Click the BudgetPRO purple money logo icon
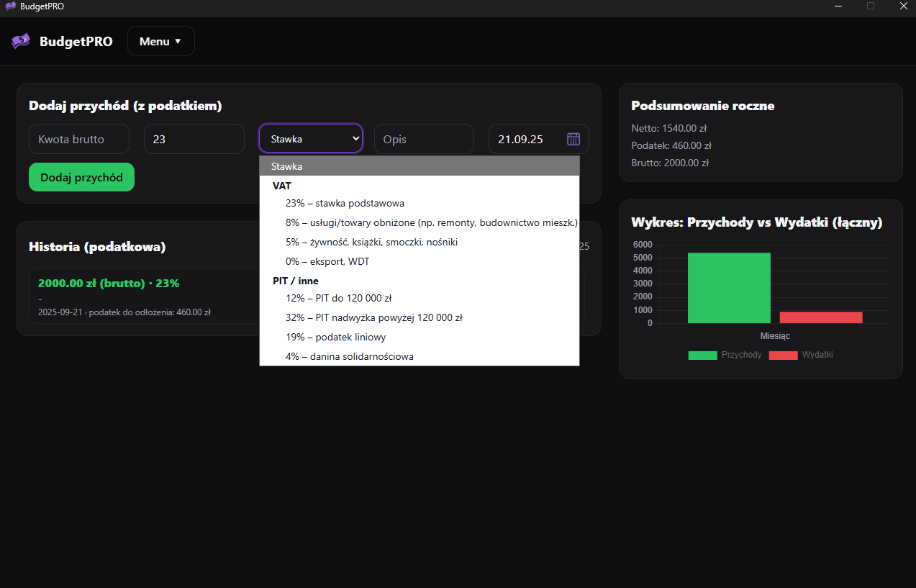916x588 pixels. tap(21, 41)
